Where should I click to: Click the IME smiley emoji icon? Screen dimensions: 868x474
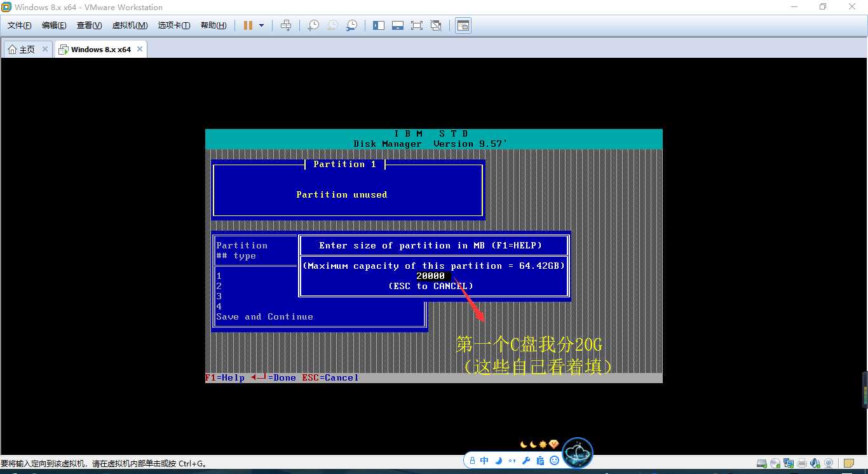click(554, 460)
